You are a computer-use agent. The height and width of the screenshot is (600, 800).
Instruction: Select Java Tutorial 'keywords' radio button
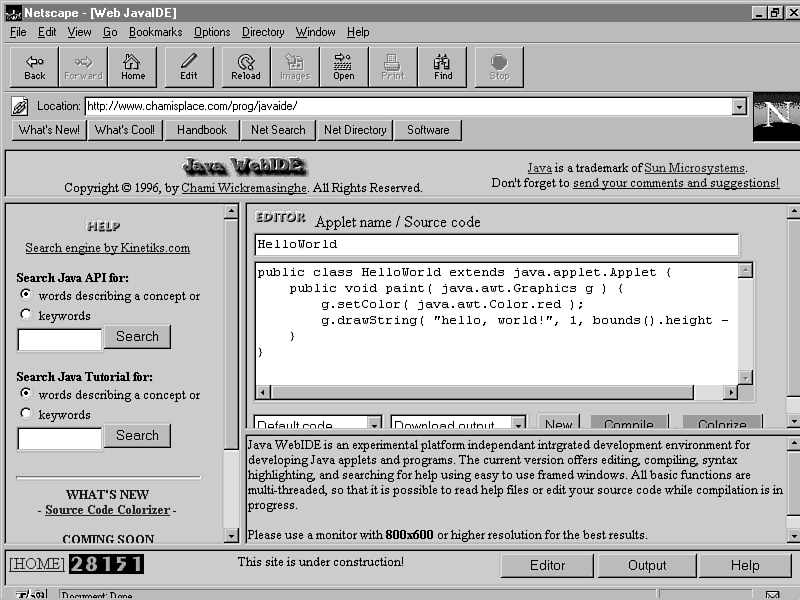click(x=26, y=414)
